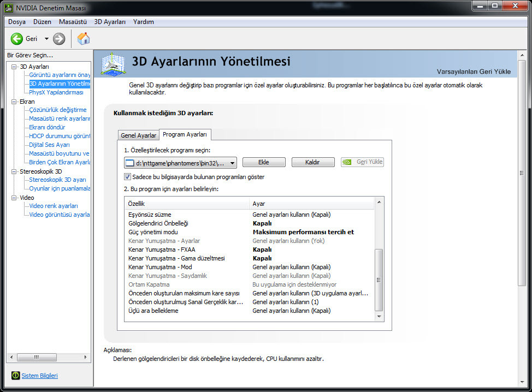Select Görüntü ayarlarını önayarla tree item
Screen dimensions: 532x392
point(60,75)
